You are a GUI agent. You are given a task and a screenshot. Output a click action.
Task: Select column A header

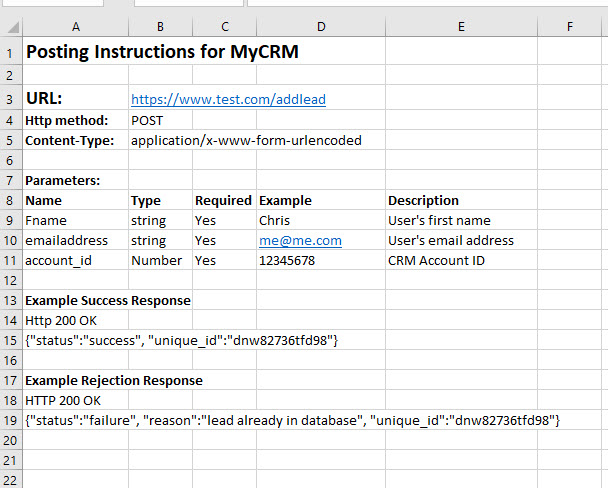[x=76, y=27]
